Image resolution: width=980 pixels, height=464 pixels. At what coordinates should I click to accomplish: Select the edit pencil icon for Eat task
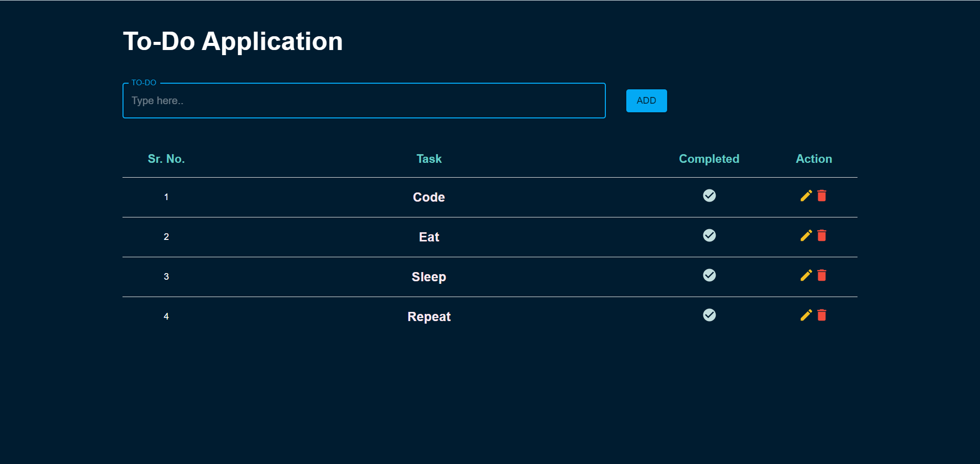pyautogui.click(x=805, y=235)
